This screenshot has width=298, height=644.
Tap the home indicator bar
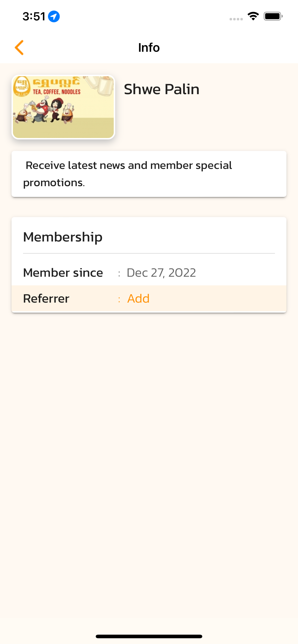click(x=149, y=636)
